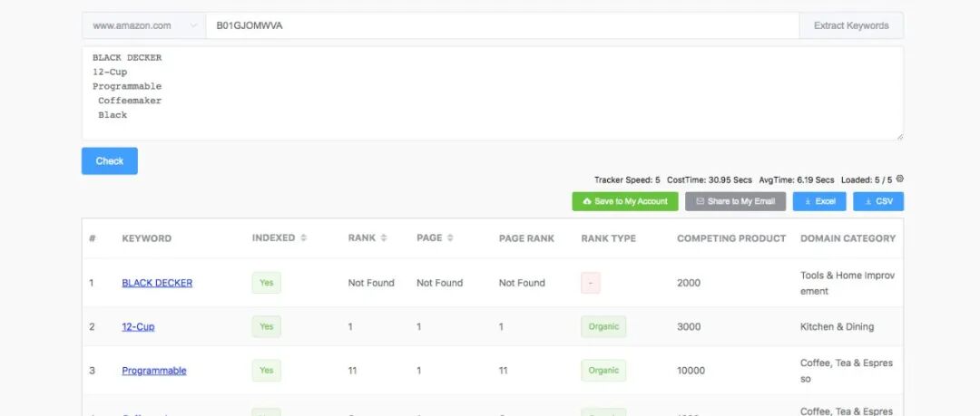
Task: Click the dash rank type badge for BLACK DECKER
Action: (591, 283)
